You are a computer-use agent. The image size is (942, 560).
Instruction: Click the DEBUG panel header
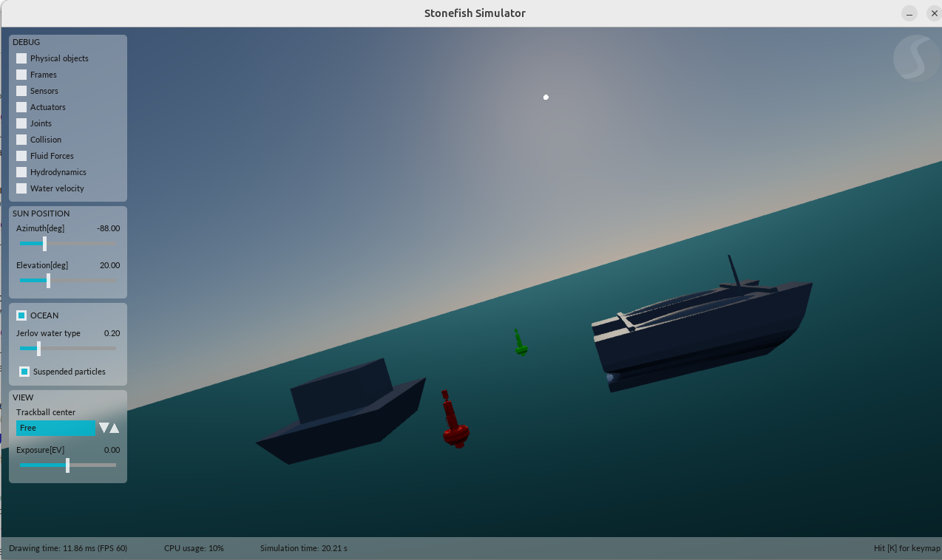(27, 42)
